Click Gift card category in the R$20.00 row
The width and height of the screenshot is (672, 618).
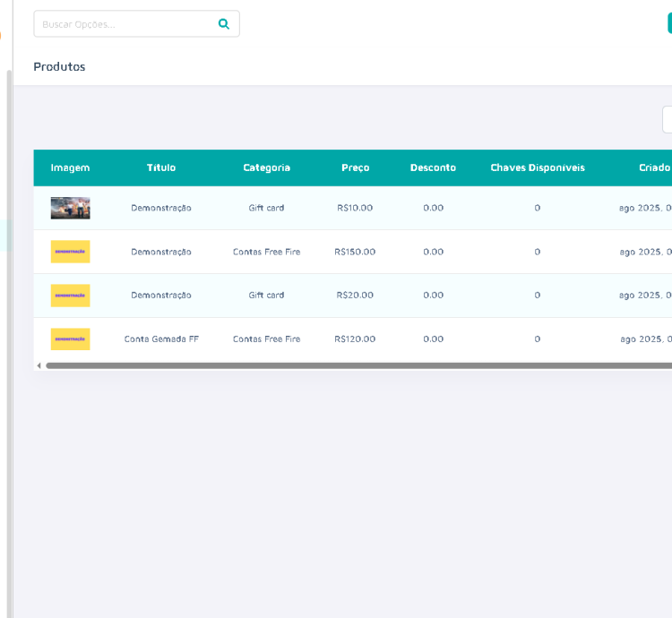266,295
